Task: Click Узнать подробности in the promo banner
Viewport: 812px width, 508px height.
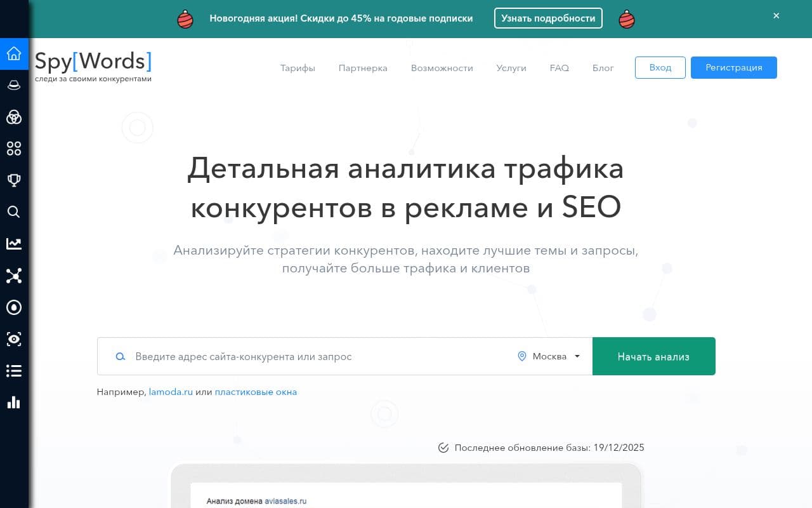Action: [x=548, y=18]
